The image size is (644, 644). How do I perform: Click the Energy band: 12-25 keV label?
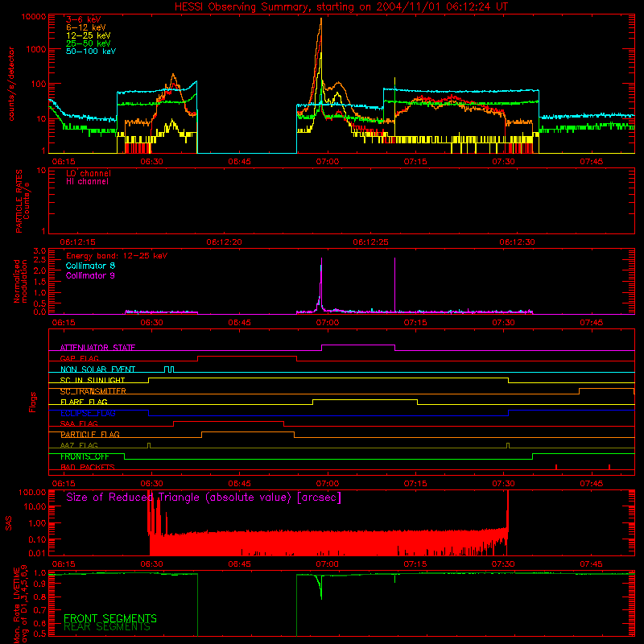point(117,256)
